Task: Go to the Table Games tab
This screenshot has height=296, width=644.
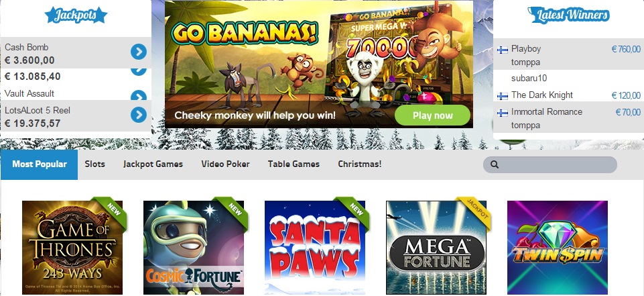Action: pos(294,164)
